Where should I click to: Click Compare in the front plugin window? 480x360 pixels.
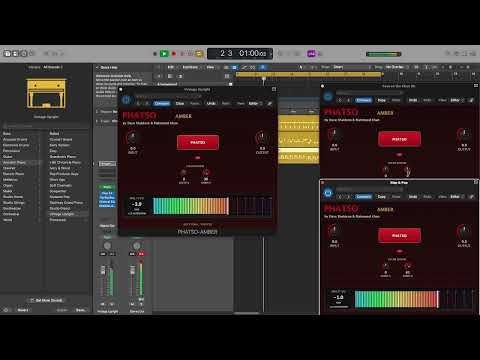pos(162,104)
